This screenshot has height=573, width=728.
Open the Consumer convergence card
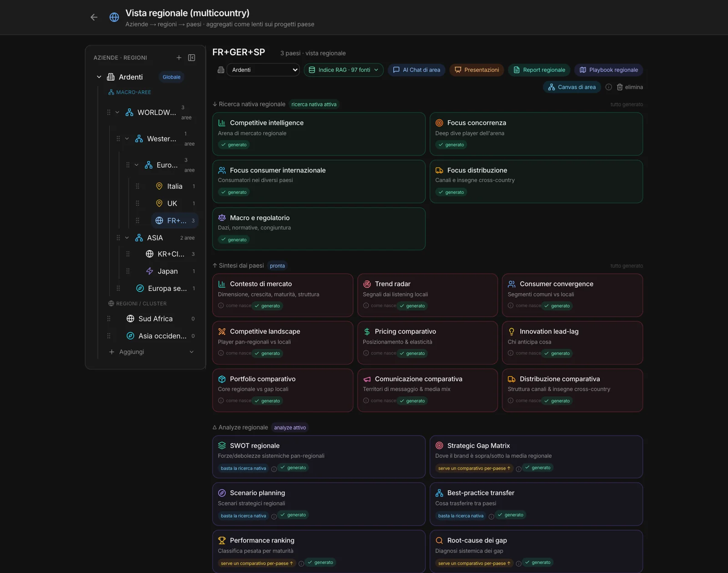coord(572,295)
